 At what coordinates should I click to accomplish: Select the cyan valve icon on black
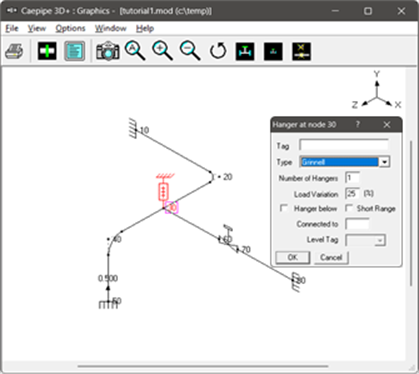pyautogui.click(x=245, y=51)
